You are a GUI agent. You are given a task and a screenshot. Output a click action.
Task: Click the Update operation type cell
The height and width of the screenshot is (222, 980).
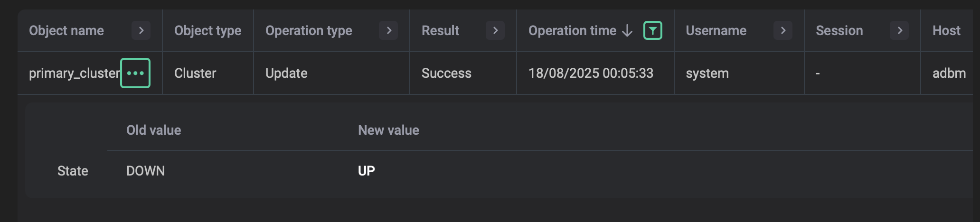tap(286, 73)
